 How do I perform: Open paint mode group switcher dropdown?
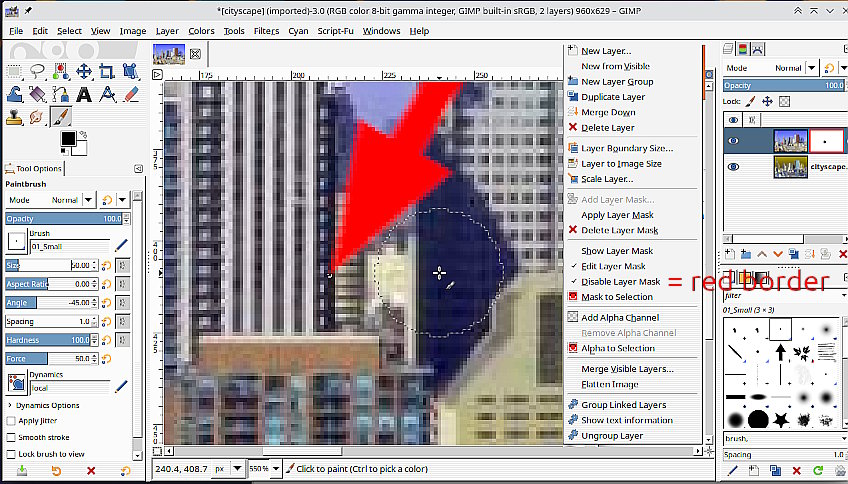[x=123, y=200]
